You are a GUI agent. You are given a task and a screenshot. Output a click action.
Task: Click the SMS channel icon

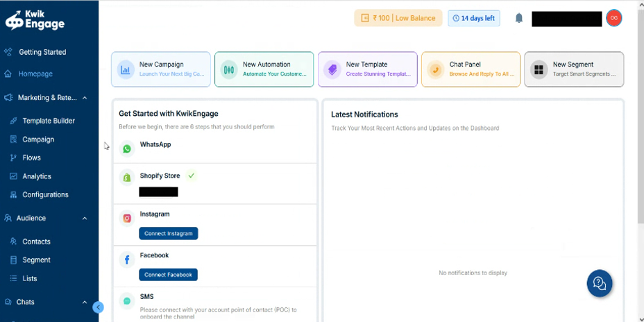(127, 301)
